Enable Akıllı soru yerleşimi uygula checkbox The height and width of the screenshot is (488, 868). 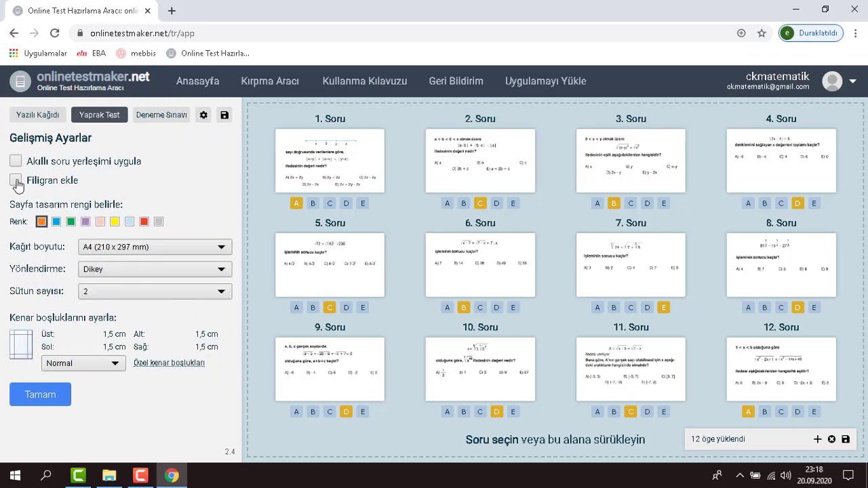(x=16, y=161)
